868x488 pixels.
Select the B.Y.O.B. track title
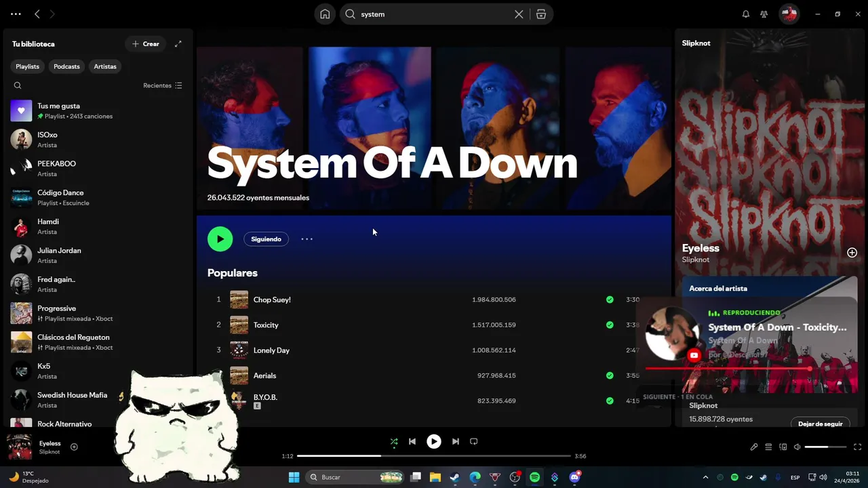[265, 397]
